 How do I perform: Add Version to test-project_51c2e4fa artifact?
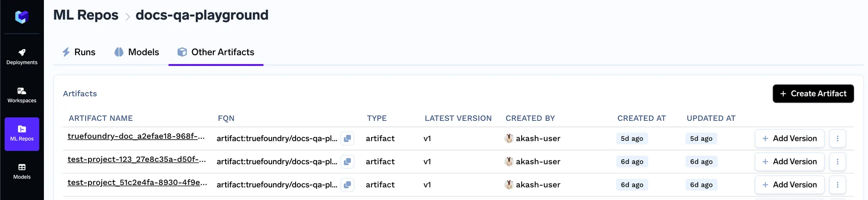[789, 184]
